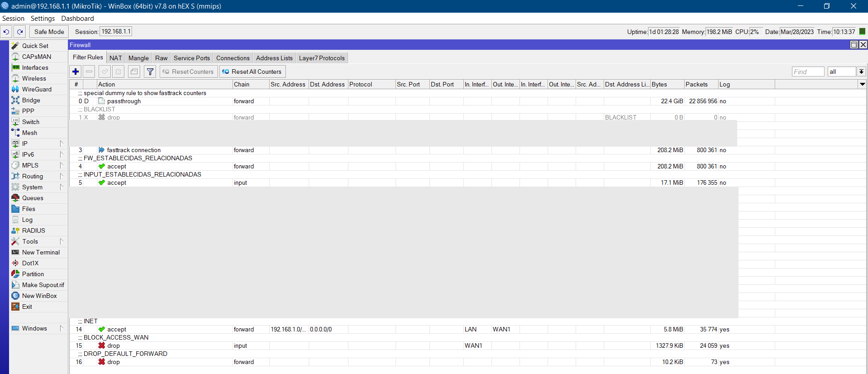Expand the MPLS submenu
This screenshot has width=868, height=374.
[x=38, y=165]
